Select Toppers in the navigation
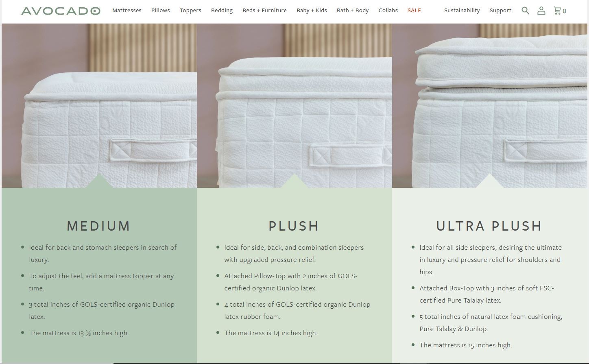Screen dimensions: 589x364 (190, 11)
